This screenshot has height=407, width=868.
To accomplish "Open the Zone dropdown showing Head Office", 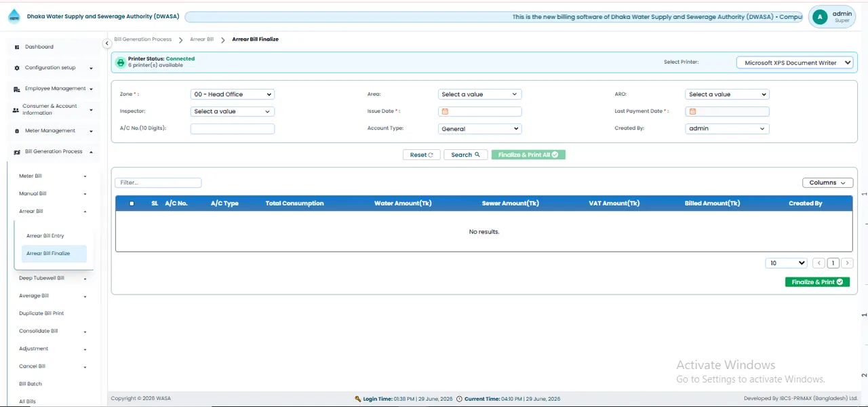I will point(233,94).
